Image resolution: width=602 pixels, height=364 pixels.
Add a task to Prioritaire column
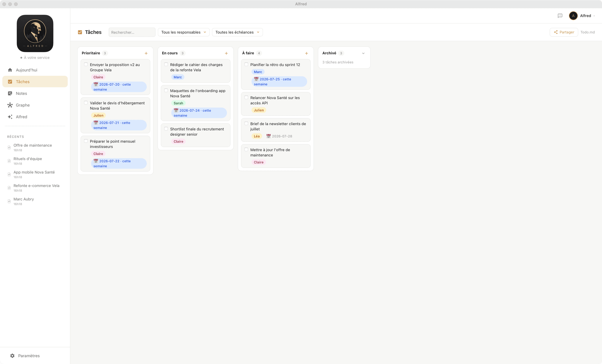(146, 53)
